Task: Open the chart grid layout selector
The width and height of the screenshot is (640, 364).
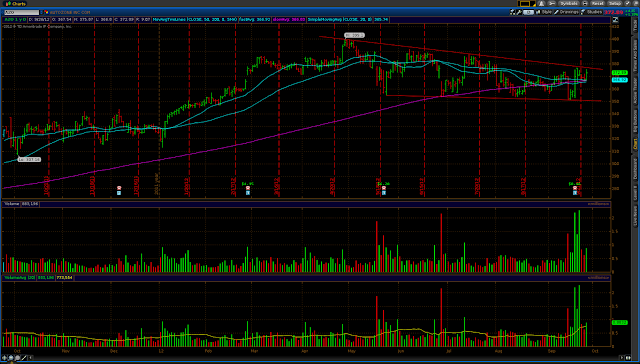Action: (527, 4)
